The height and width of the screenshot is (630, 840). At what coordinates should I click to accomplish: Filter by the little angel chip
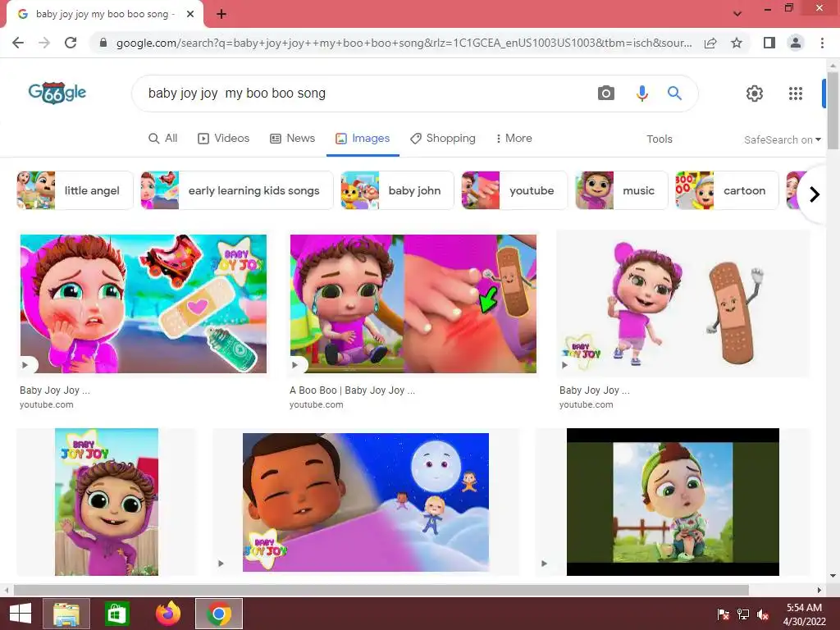click(x=75, y=190)
